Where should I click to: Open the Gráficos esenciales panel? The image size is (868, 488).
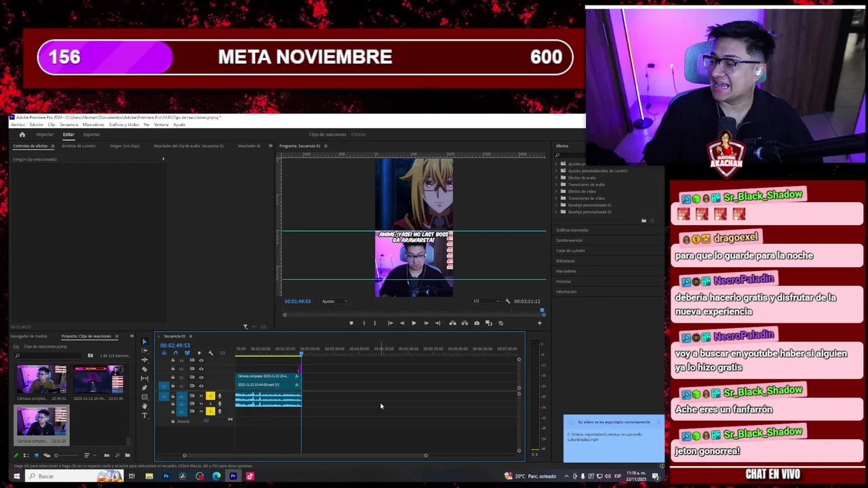tap(572, 230)
